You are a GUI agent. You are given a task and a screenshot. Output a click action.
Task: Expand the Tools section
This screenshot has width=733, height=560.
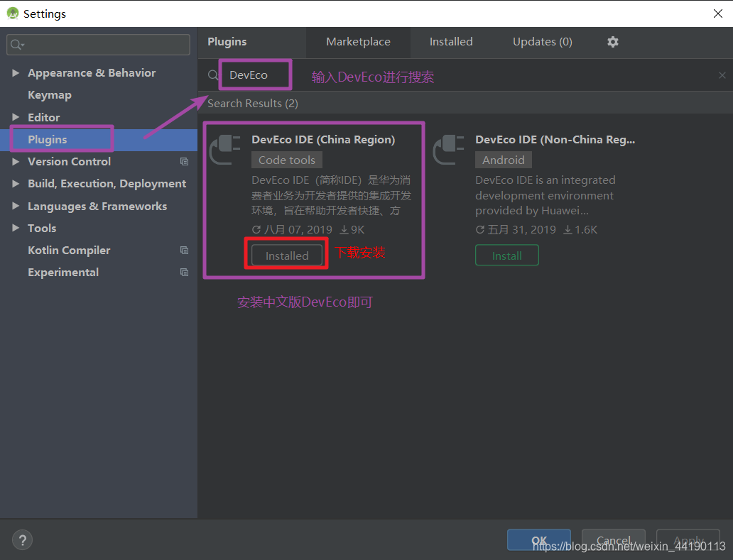[16, 228]
